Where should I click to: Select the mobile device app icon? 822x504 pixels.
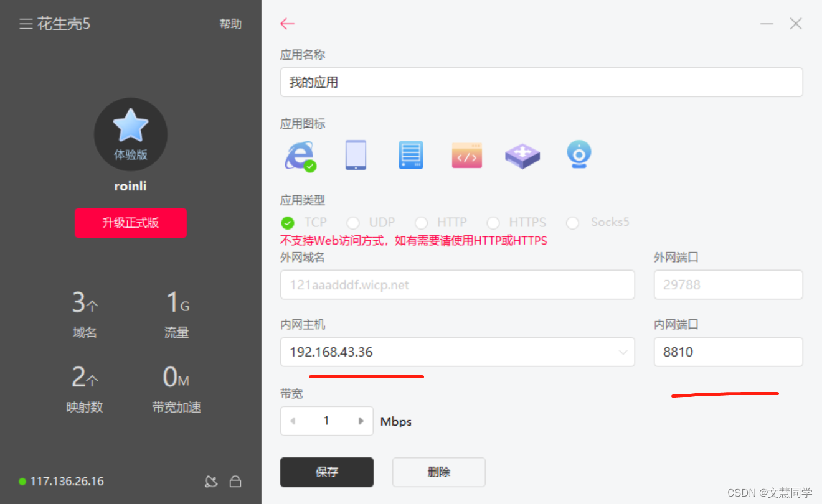click(356, 155)
